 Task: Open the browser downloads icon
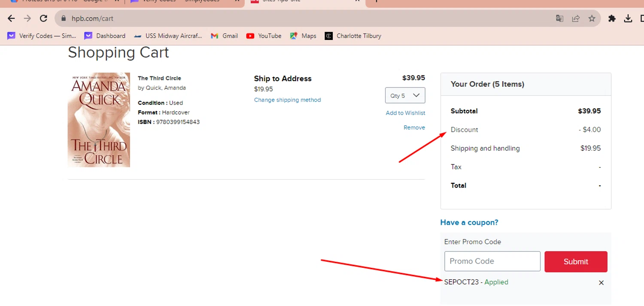(x=628, y=18)
